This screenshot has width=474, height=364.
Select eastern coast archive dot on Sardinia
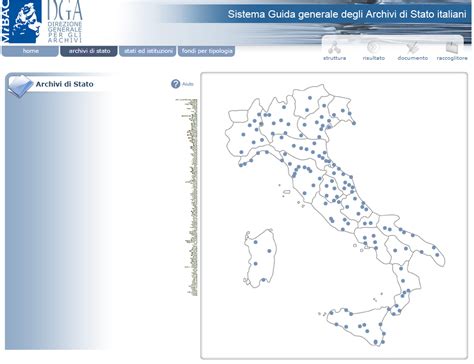click(x=269, y=251)
